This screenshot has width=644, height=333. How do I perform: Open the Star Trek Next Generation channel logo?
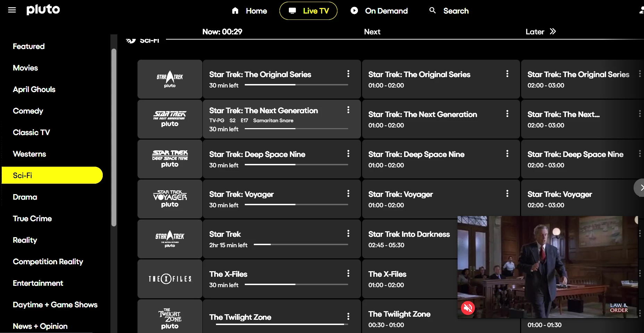coord(170,119)
